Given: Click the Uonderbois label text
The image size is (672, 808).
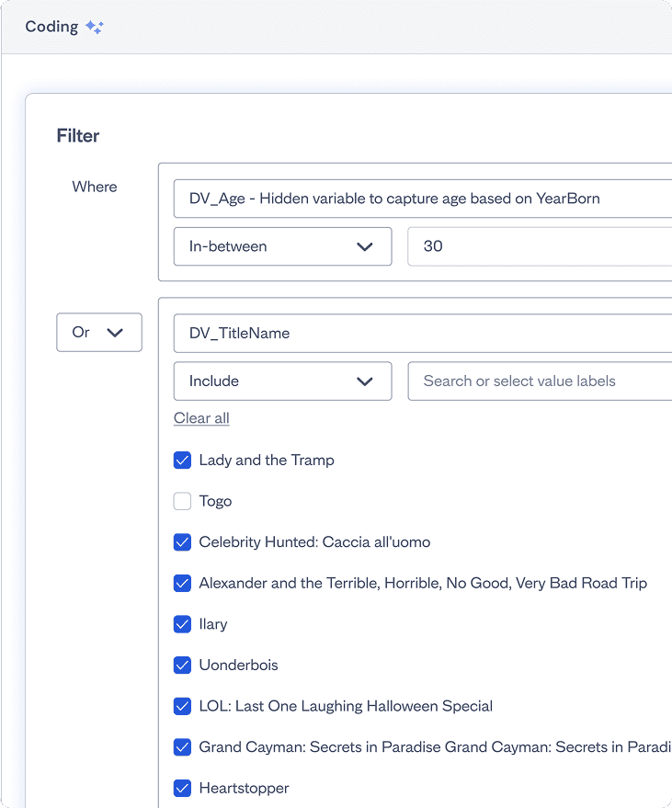Looking at the screenshot, I should click(239, 666).
